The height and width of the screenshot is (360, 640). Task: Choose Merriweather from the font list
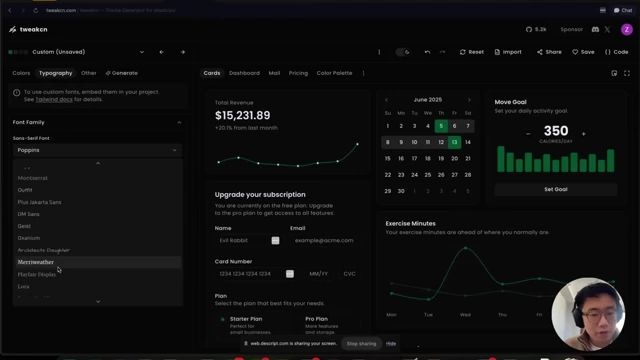point(97,262)
